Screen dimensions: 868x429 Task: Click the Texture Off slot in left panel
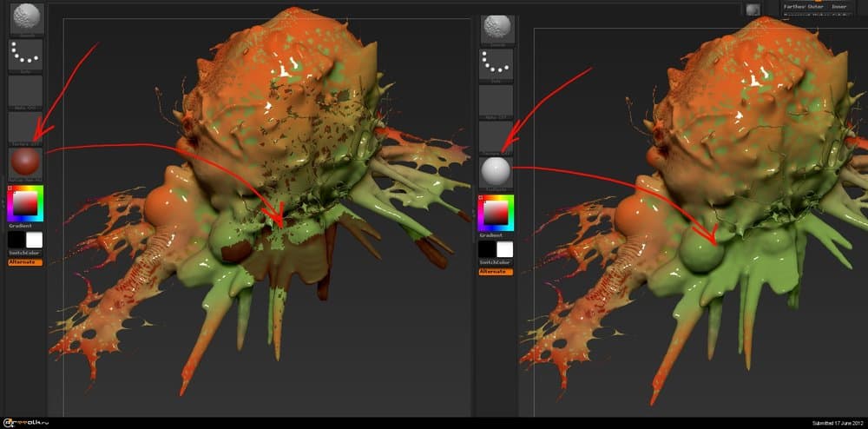tap(26, 127)
